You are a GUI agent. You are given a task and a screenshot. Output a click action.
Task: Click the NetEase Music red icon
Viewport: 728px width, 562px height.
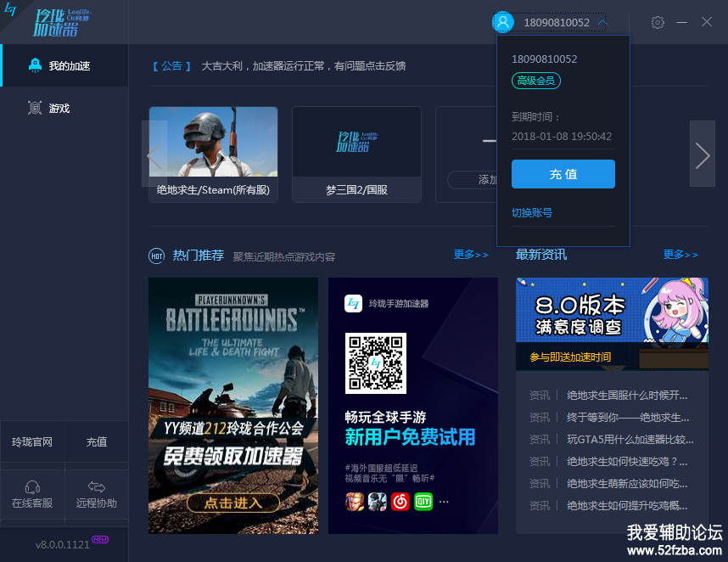point(400,502)
